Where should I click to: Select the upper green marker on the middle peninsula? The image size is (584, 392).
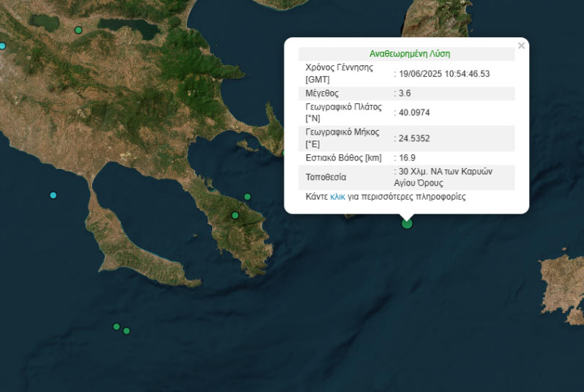tap(247, 197)
